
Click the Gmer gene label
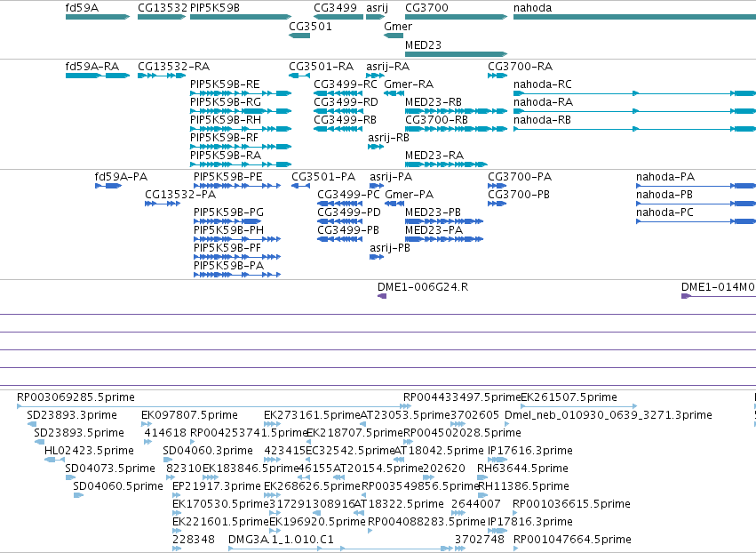pos(398,26)
